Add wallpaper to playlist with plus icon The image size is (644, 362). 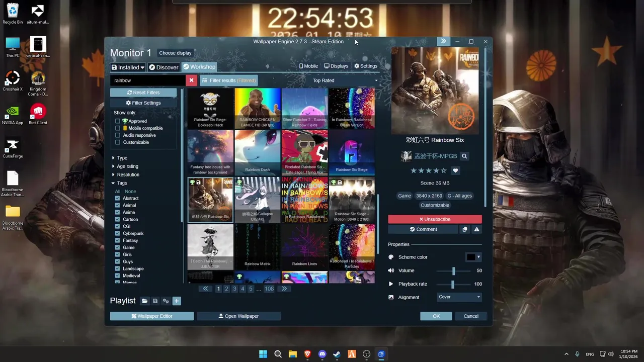(176, 301)
